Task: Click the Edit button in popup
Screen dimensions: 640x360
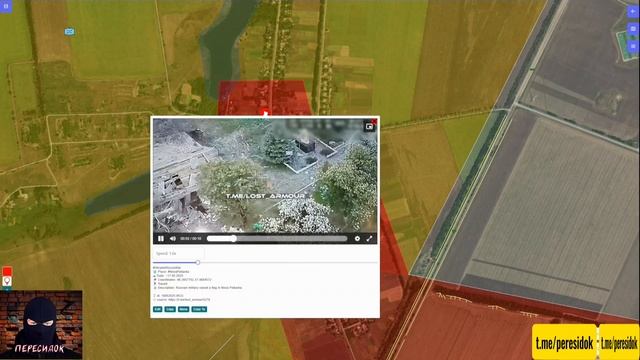Action: 158,309
